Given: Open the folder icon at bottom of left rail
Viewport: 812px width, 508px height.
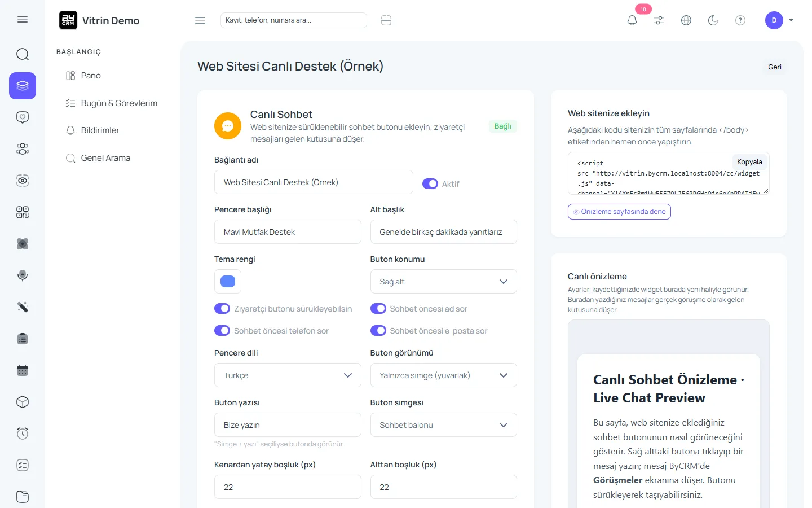Looking at the screenshot, I should (23, 497).
